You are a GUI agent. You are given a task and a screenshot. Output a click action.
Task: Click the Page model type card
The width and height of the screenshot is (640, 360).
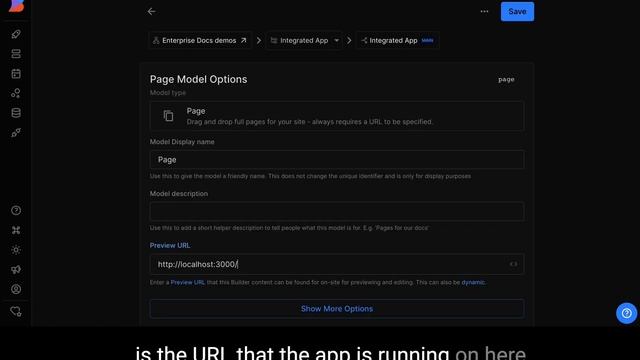337,116
